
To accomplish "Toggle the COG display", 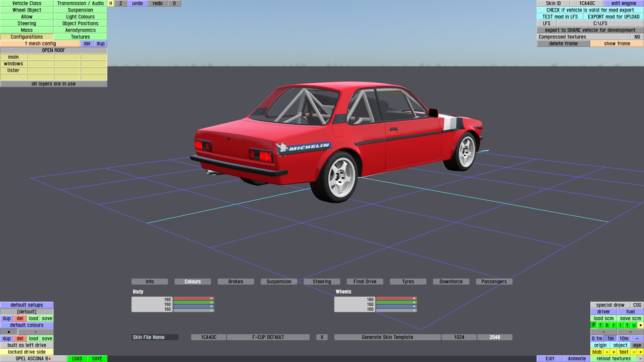I will coord(637,305).
